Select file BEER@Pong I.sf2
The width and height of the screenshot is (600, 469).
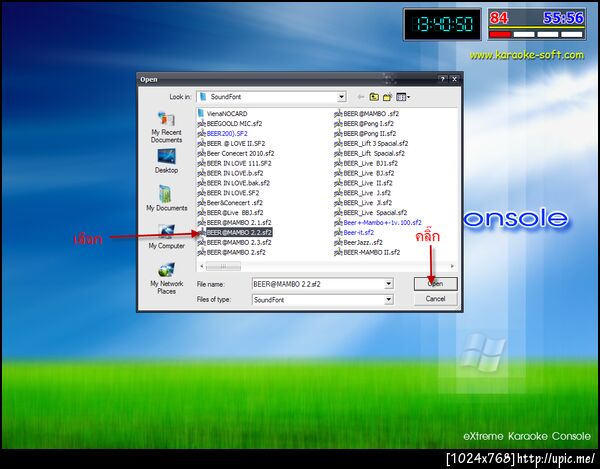[364, 124]
